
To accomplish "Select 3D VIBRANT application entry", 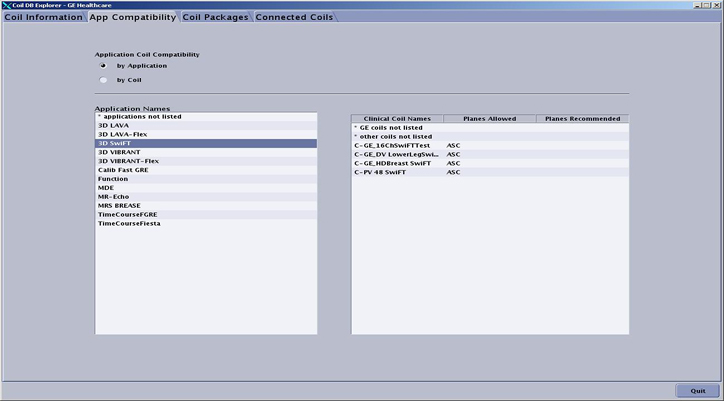I will (x=119, y=152).
